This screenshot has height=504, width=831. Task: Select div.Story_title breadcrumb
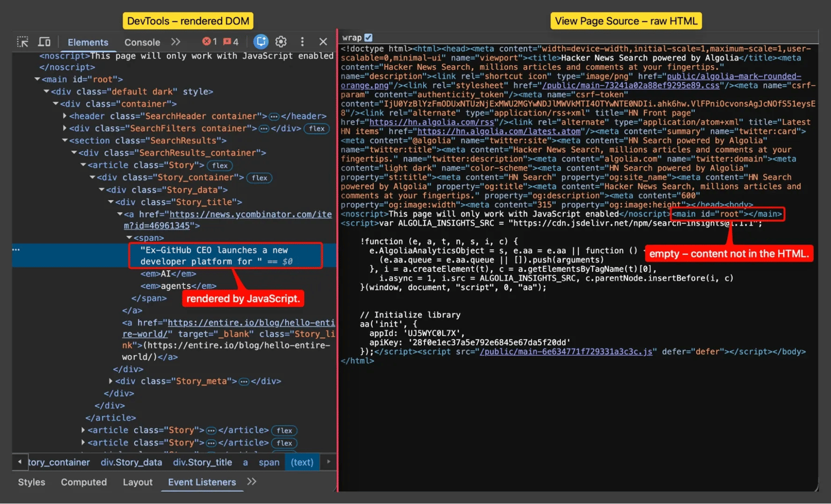point(202,462)
